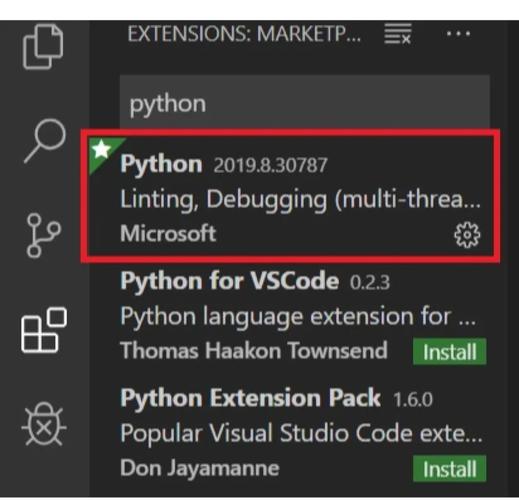Select the Python for VSCode title

coord(230,281)
